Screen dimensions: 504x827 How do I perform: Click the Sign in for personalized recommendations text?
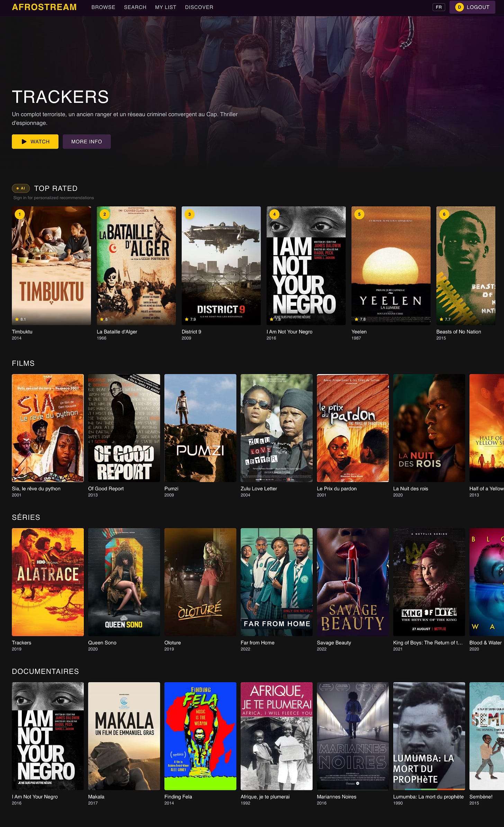pos(54,198)
